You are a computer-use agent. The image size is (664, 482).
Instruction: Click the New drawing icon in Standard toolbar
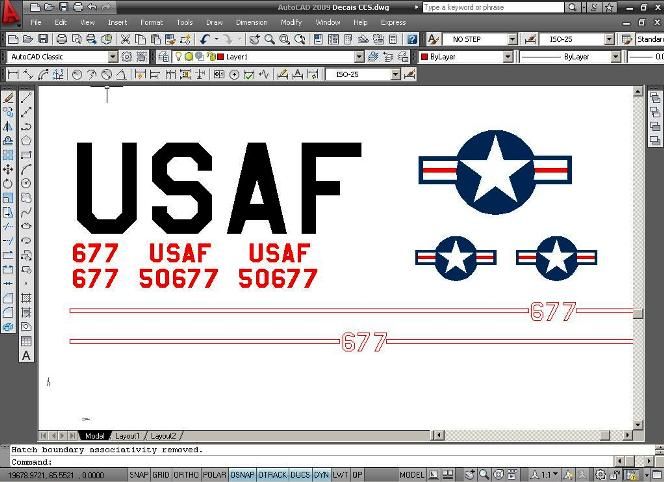pos(13,39)
